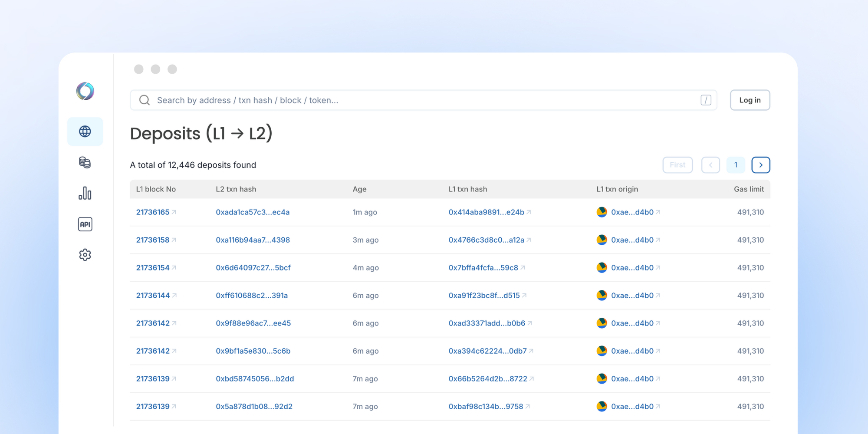Open L1 txn hash 0x4766c3d8c0...a12a
This screenshot has height=434, width=868.
pos(486,240)
